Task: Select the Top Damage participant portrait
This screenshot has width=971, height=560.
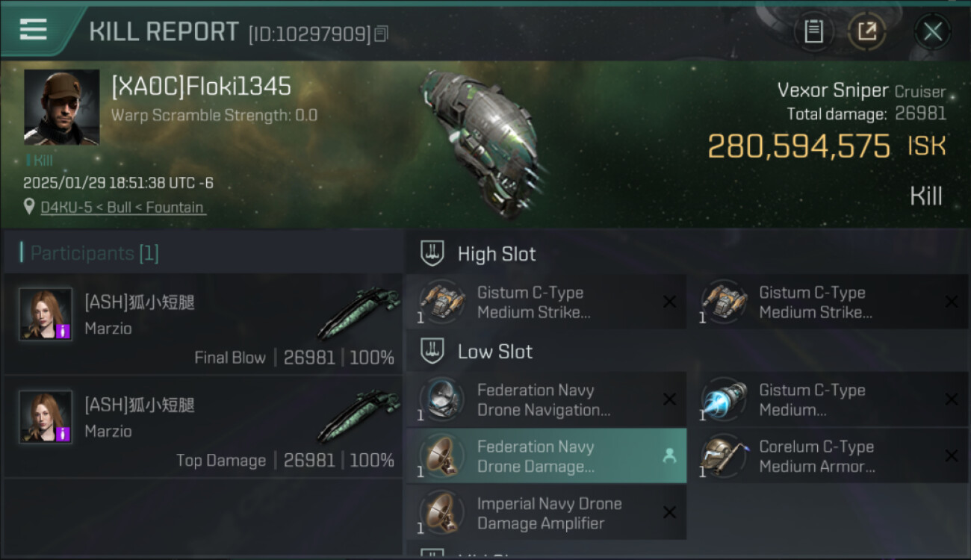Action: coord(46,417)
